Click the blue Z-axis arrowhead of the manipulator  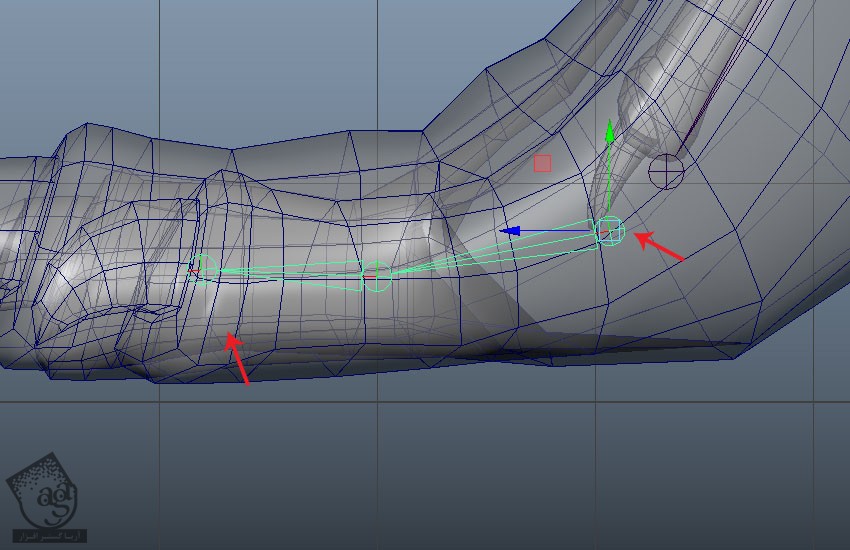tap(511, 231)
